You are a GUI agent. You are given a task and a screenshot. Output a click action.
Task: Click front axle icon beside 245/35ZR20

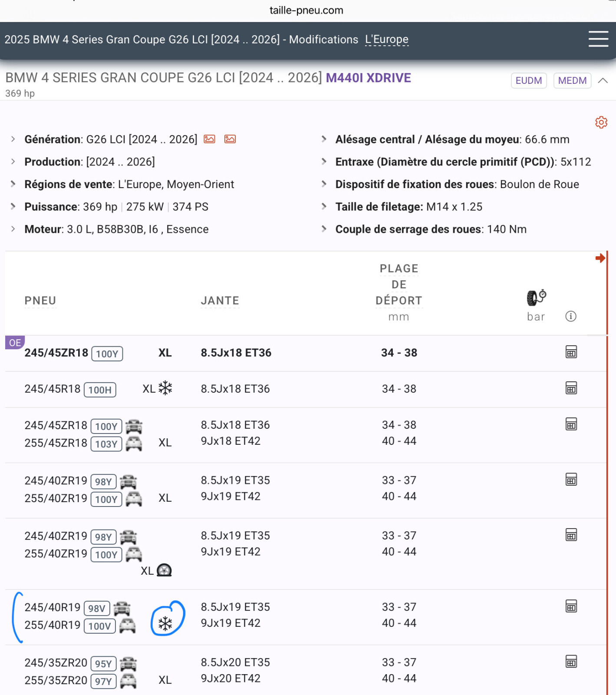coord(128,664)
